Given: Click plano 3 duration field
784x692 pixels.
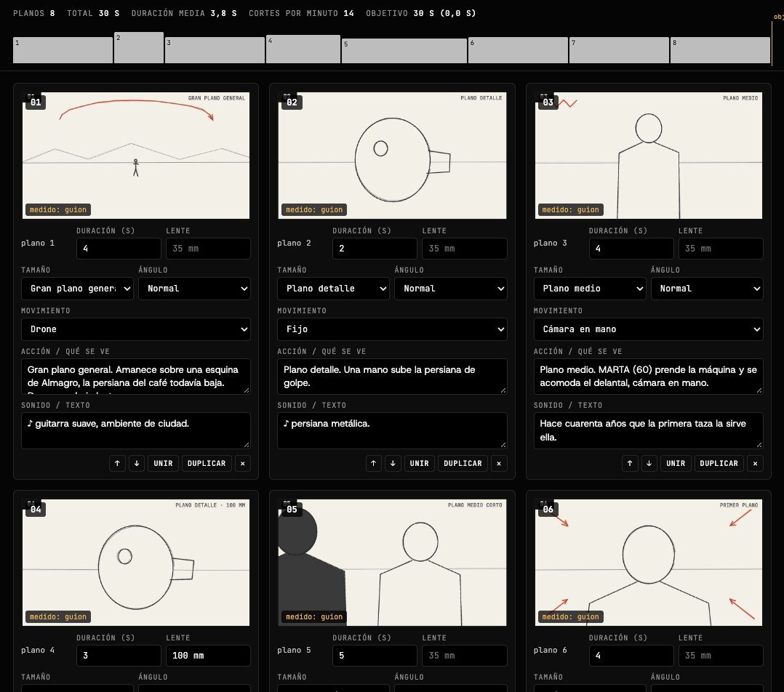Looking at the screenshot, I should tap(631, 249).
